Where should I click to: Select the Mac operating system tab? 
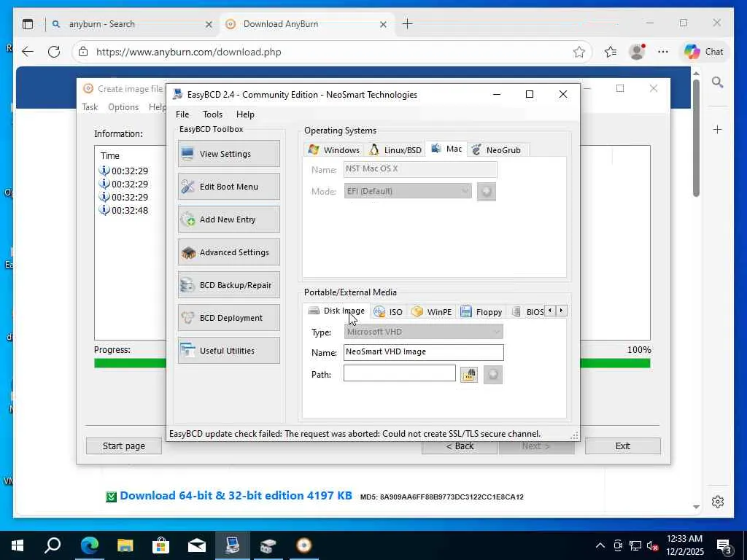point(446,149)
